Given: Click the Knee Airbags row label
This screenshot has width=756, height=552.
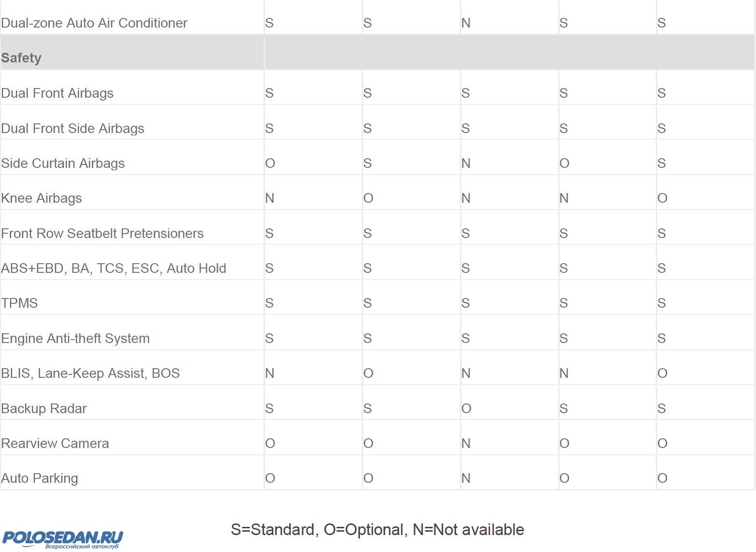Looking at the screenshot, I should (42, 198).
